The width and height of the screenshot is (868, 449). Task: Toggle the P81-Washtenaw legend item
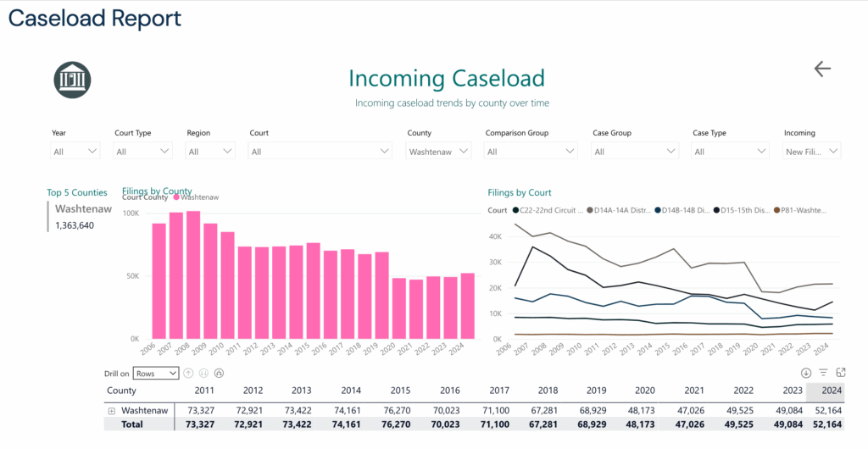(796, 210)
